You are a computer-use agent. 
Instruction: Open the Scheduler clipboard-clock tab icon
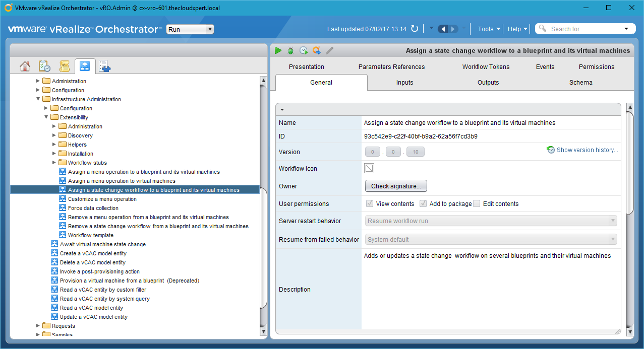[x=44, y=66]
